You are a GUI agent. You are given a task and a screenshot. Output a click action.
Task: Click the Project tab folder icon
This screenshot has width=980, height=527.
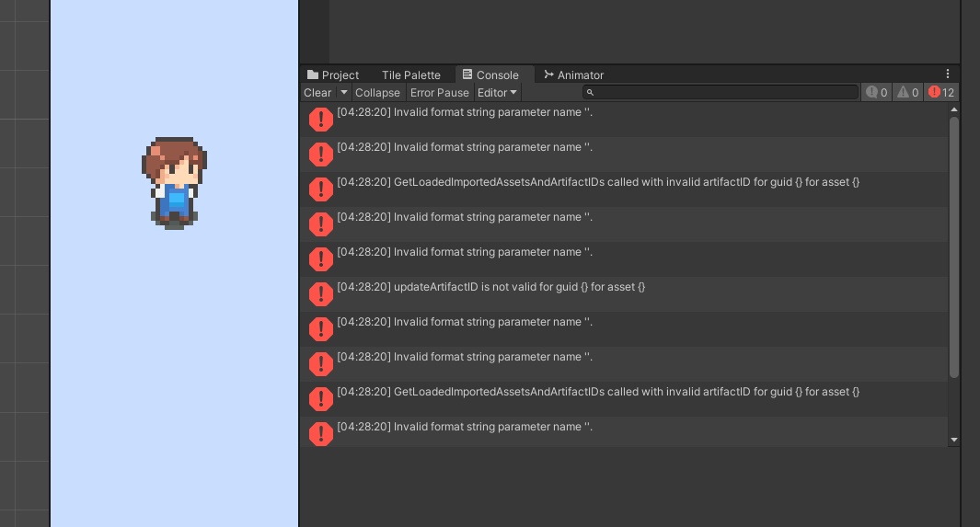click(x=313, y=74)
